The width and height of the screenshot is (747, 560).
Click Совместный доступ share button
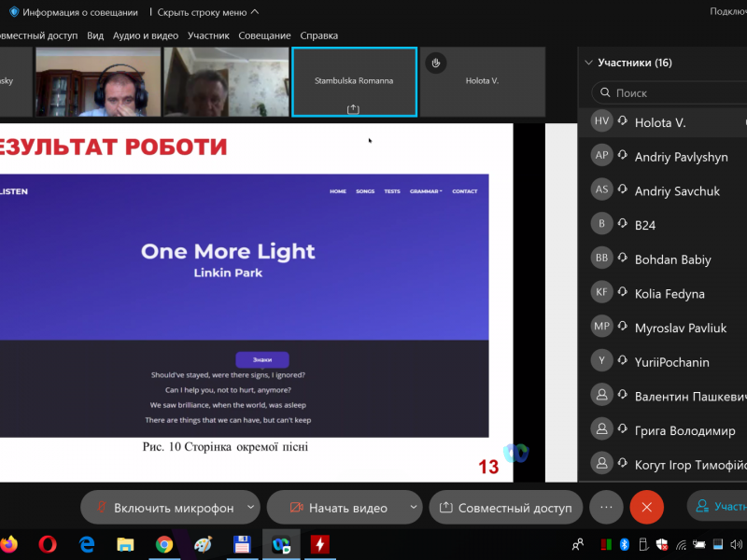pos(505,508)
